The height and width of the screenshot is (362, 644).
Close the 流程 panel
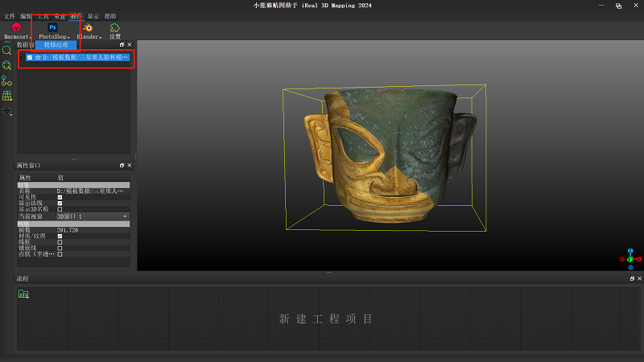click(x=639, y=278)
